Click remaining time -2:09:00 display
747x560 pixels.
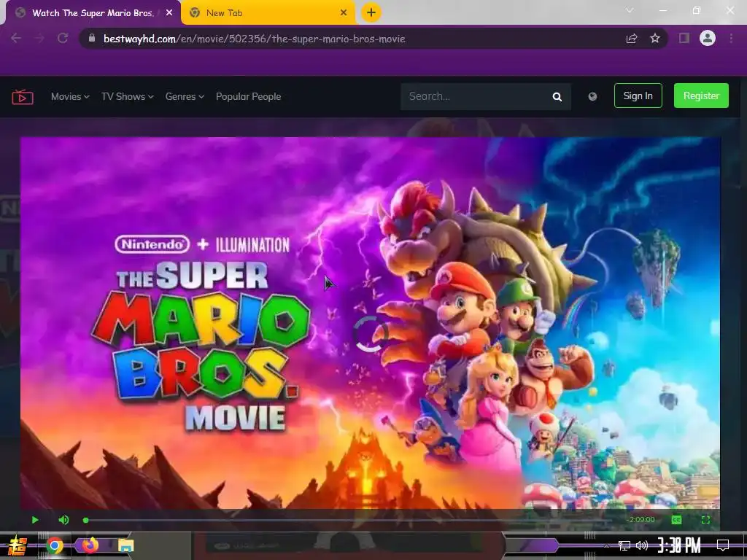tap(642, 519)
